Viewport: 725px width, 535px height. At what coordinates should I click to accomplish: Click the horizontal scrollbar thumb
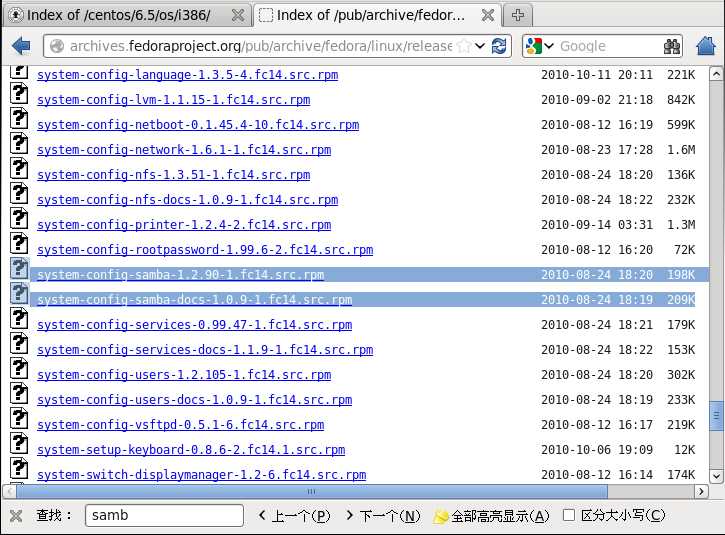(312, 491)
